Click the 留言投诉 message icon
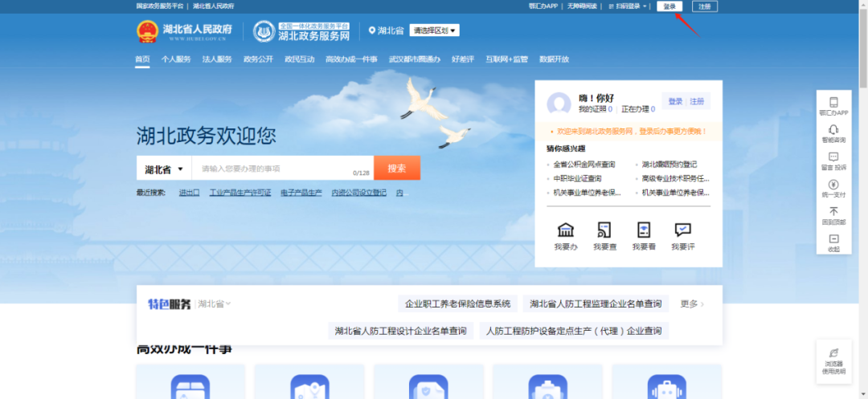This screenshot has width=868, height=399. coord(833,157)
